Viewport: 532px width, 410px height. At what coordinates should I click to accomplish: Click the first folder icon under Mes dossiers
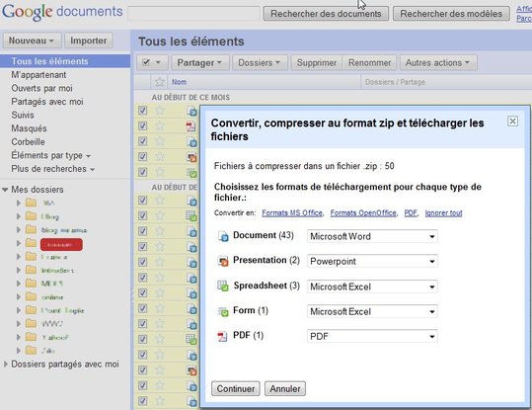tap(31, 203)
